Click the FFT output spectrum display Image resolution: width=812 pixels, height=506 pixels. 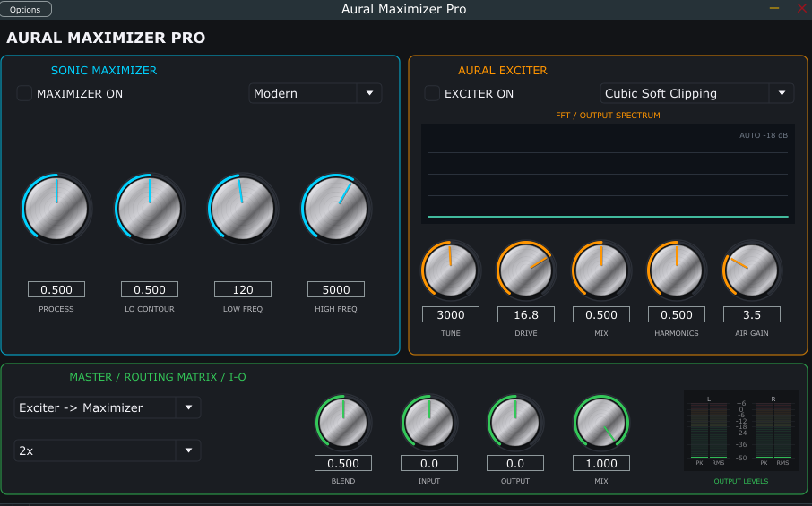coord(608,174)
